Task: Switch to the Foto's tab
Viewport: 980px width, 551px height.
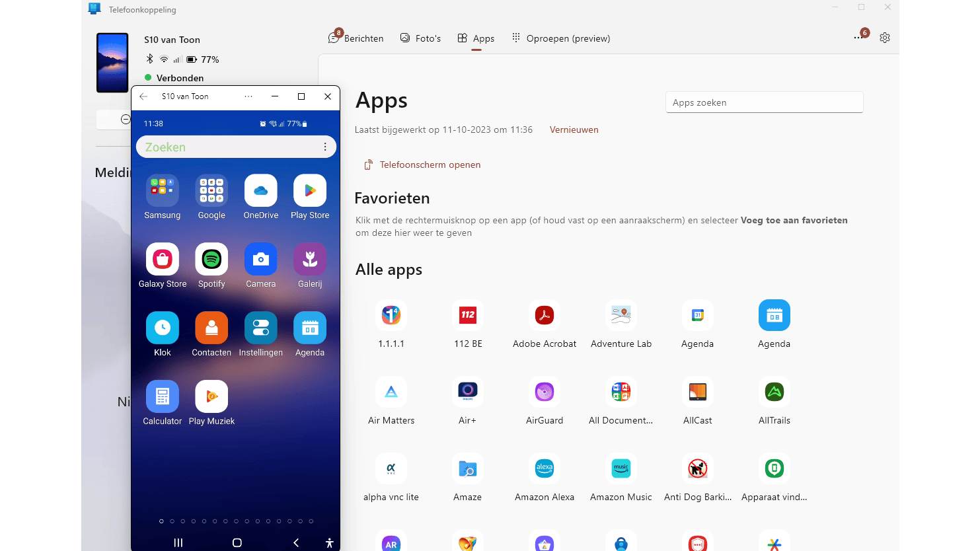Action: [x=420, y=38]
